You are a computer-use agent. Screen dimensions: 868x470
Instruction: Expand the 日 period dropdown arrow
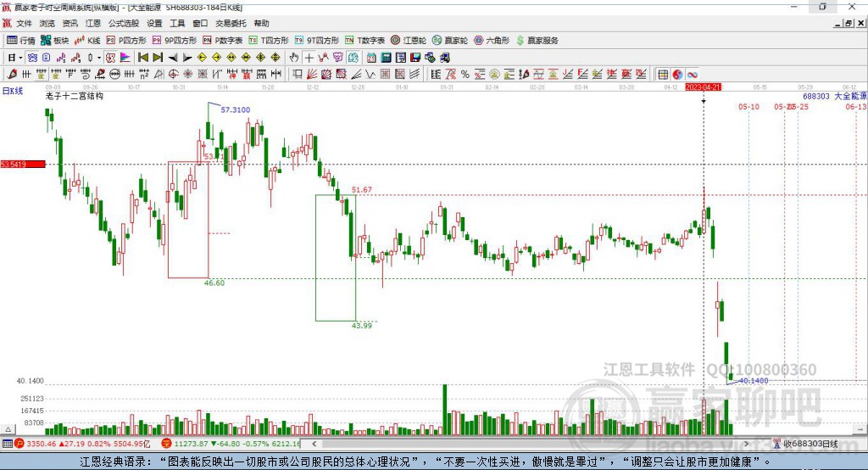coord(20,58)
